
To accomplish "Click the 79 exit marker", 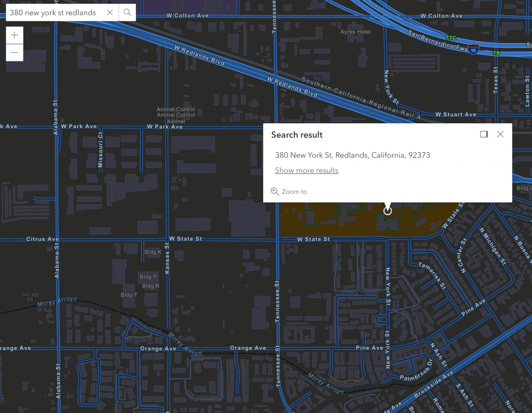I will [x=496, y=53].
